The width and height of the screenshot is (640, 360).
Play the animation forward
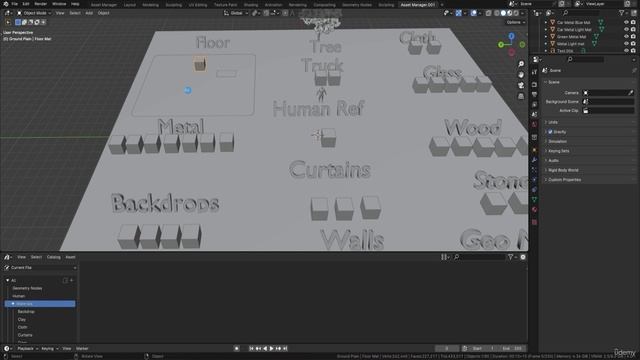(x=271, y=349)
